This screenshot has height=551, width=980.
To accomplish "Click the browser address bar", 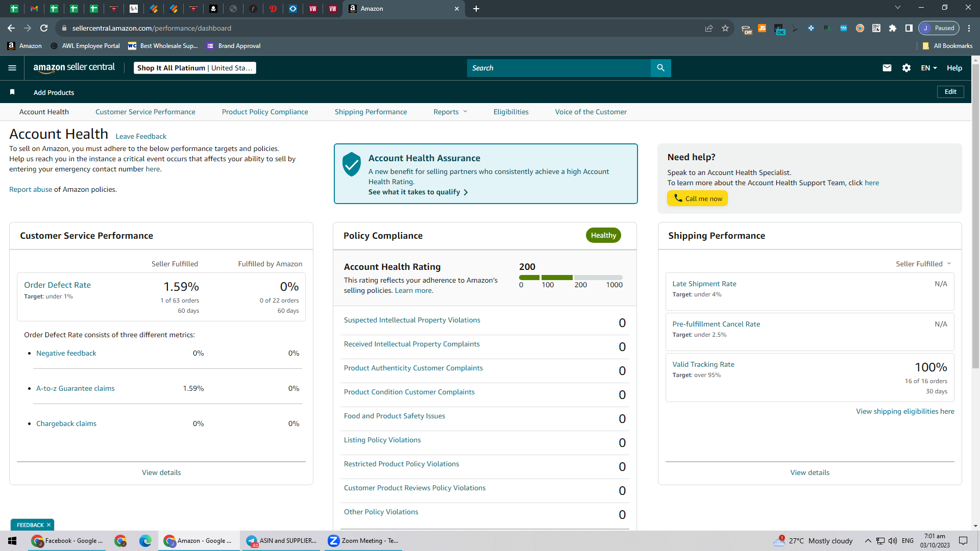I will tap(378, 28).
